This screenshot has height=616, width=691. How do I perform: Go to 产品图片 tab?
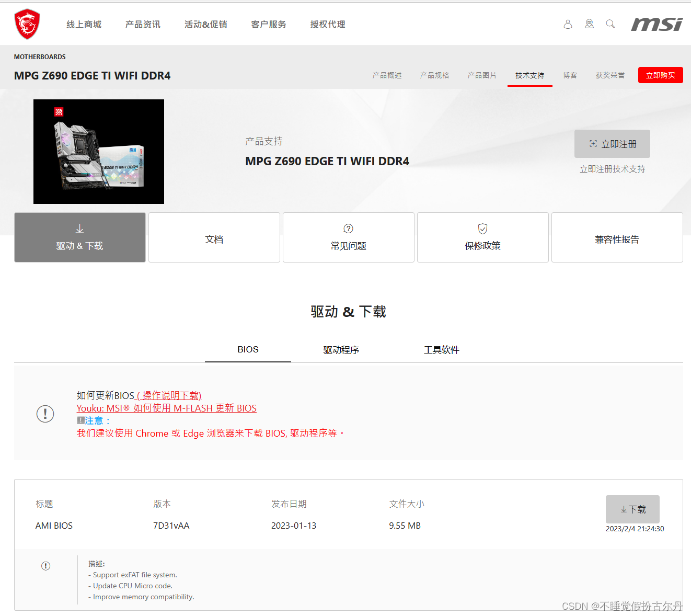pos(482,75)
